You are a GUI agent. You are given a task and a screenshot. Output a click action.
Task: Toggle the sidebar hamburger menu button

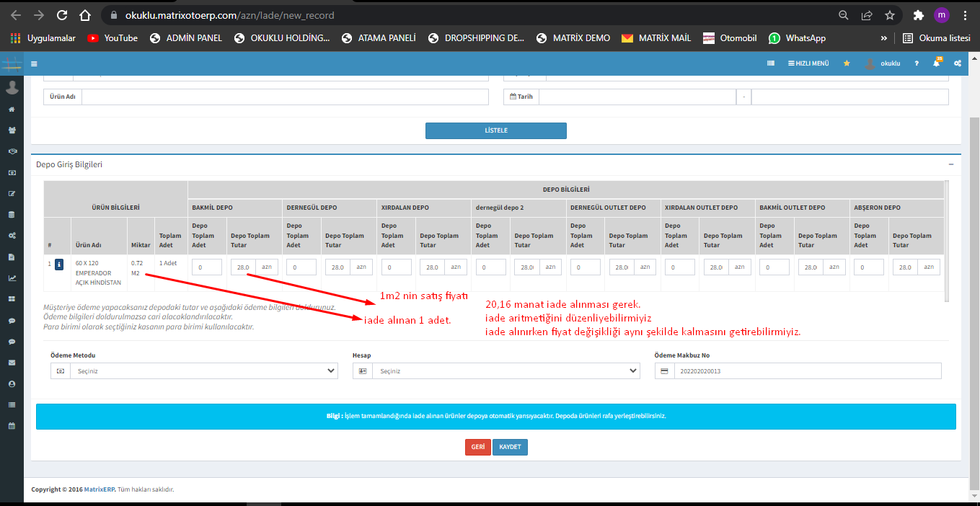tap(34, 63)
